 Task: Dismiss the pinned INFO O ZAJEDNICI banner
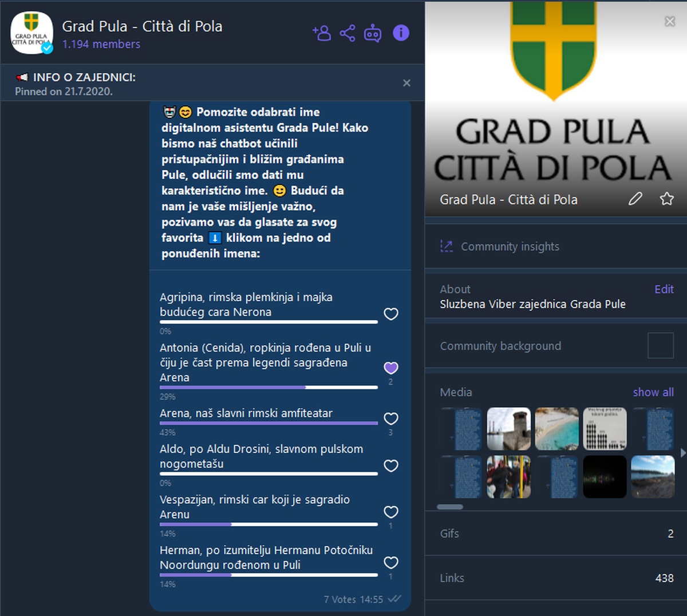(406, 83)
